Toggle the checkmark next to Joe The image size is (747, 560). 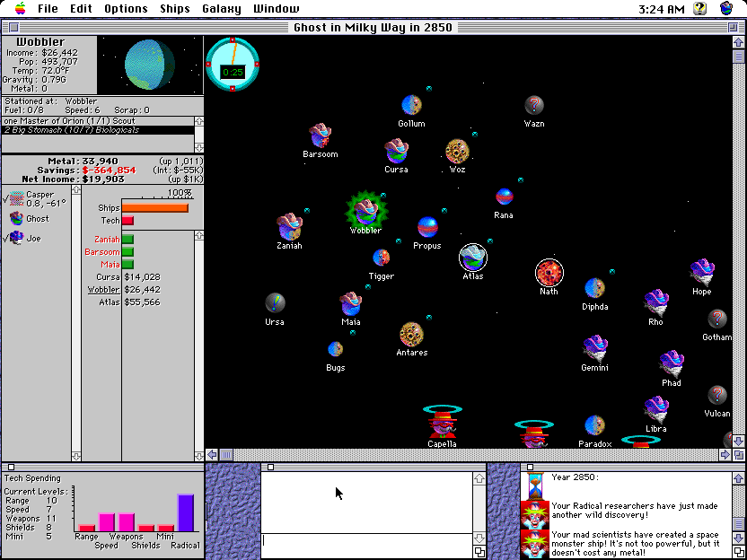point(7,238)
